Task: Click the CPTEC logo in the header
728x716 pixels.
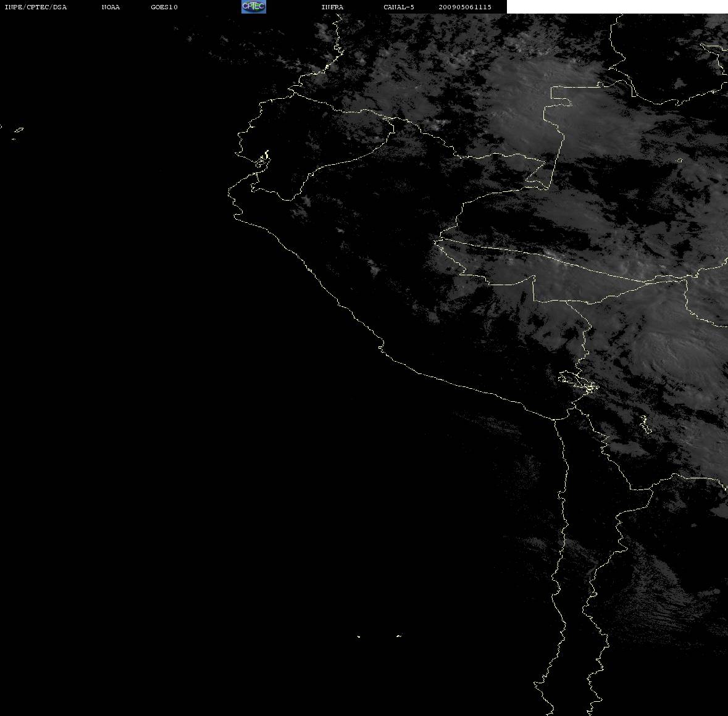Action: tap(254, 7)
